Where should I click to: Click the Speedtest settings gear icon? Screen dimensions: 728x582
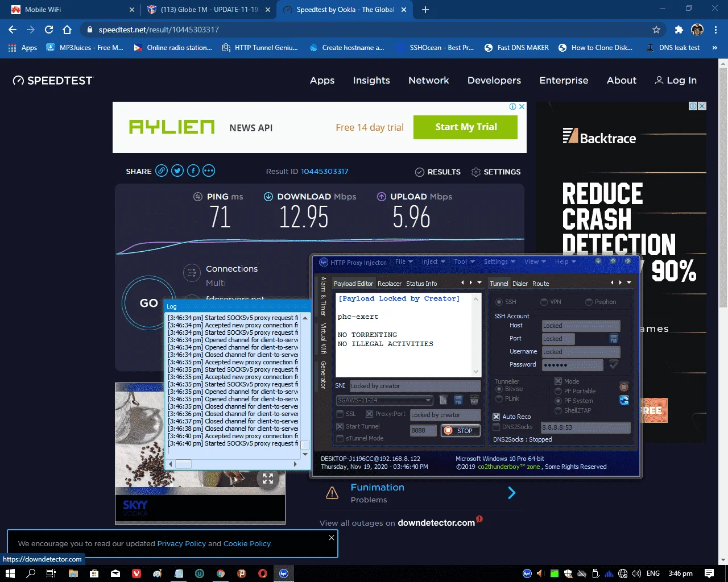click(476, 172)
